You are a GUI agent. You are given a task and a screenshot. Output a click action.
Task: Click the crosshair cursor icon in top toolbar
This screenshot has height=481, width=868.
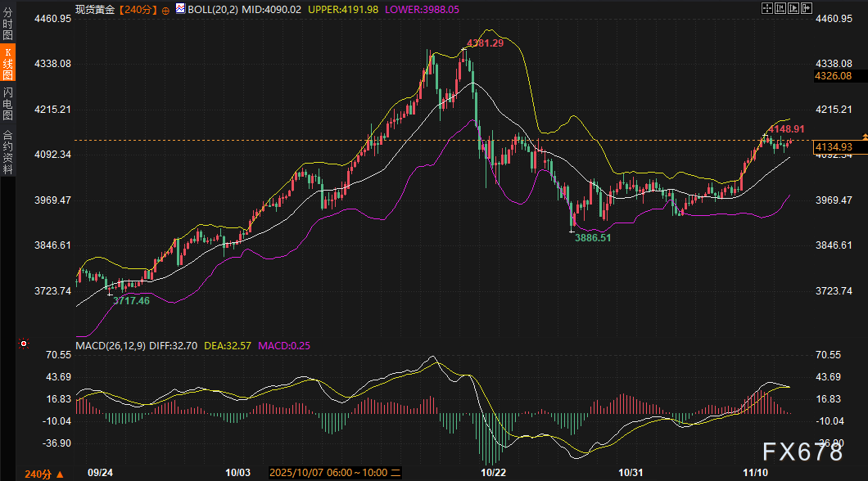point(767,8)
